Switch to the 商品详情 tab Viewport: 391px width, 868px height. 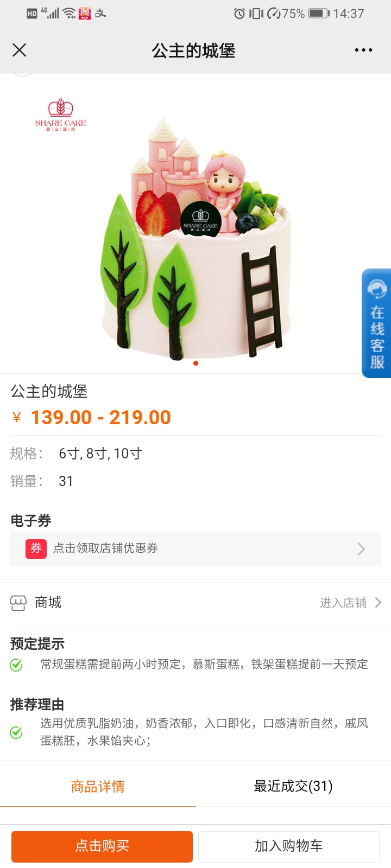[98, 787]
